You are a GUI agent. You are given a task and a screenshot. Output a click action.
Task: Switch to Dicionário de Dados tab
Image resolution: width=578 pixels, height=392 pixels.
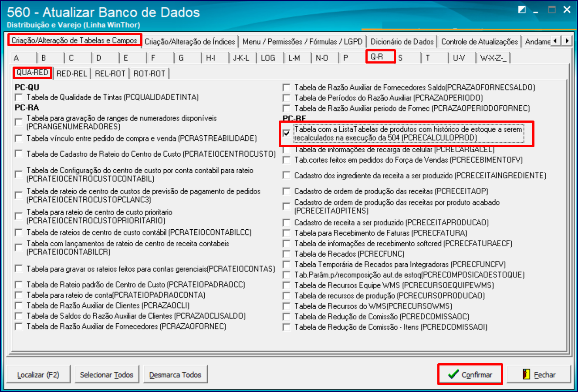pos(402,42)
